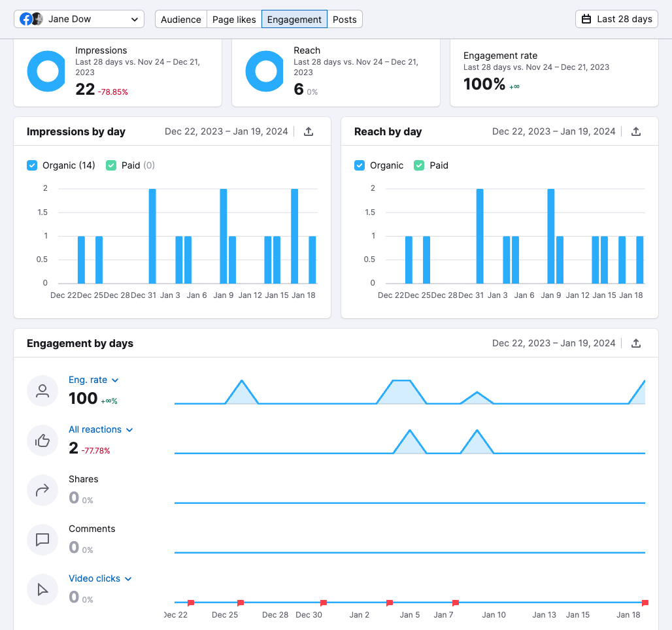Uncheck Organic in Reach by day
672x630 pixels.
360,165
